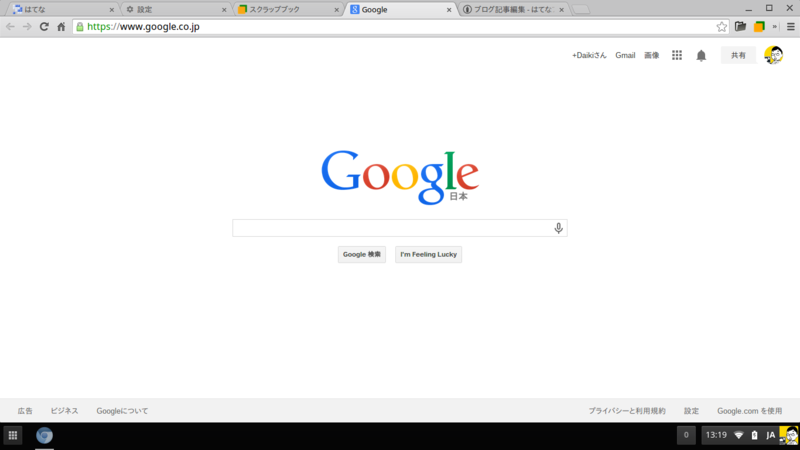
Task: Click the folder extension icon in toolbar
Action: pos(740,27)
